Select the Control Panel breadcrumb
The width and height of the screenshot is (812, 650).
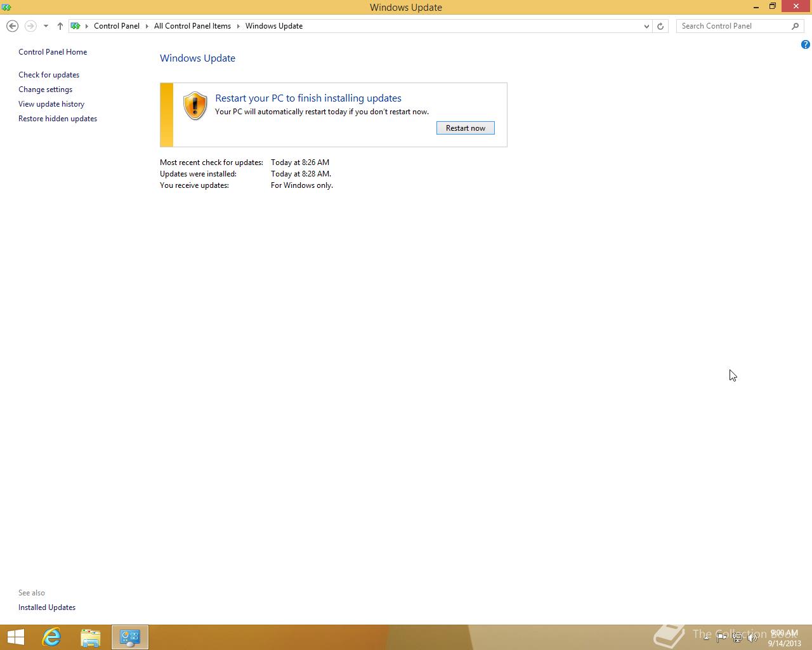click(x=117, y=26)
